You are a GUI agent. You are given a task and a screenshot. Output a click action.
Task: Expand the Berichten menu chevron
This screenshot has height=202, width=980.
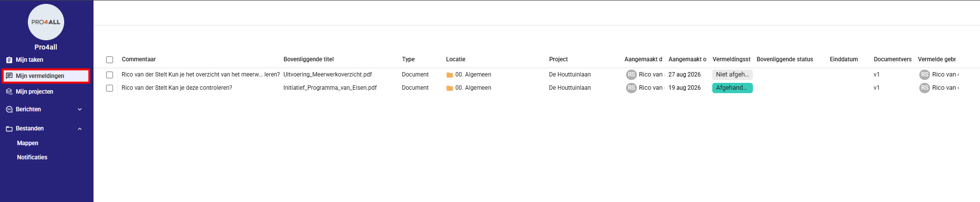pos(80,109)
